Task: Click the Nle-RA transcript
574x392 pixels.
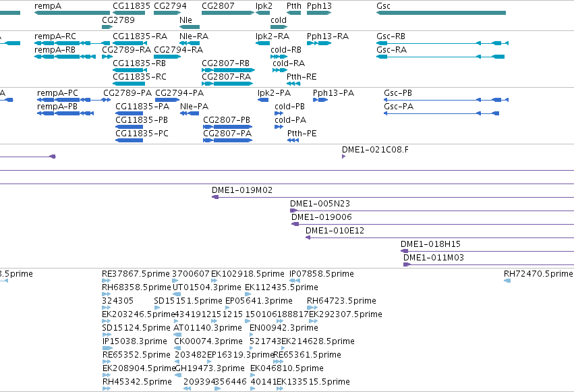Action: click(190, 43)
